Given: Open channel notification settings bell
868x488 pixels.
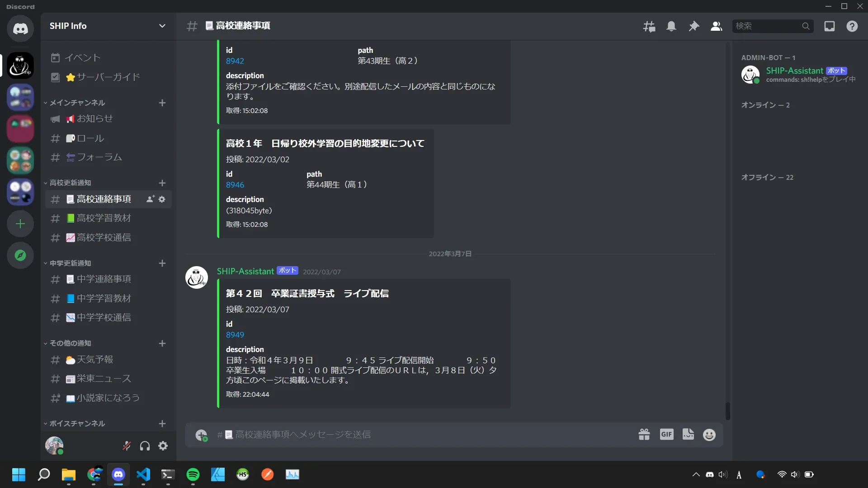Looking at the screenshot, I should [671, 26].
